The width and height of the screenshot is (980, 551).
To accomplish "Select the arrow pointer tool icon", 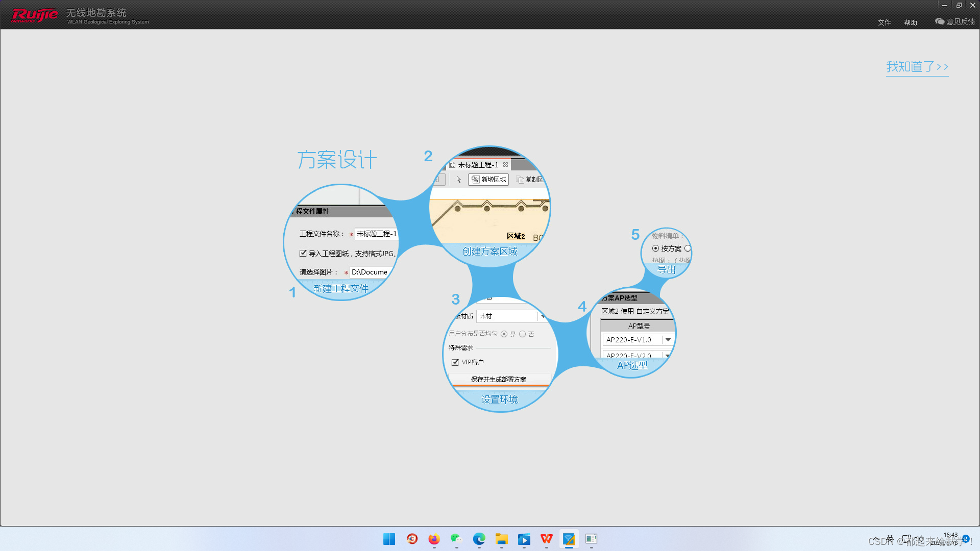I will (458, 180).
